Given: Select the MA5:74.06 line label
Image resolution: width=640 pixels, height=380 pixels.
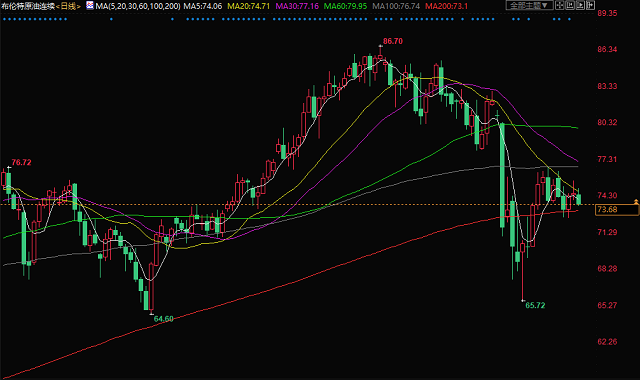Looking at the screenshot, I should (203, 6).
